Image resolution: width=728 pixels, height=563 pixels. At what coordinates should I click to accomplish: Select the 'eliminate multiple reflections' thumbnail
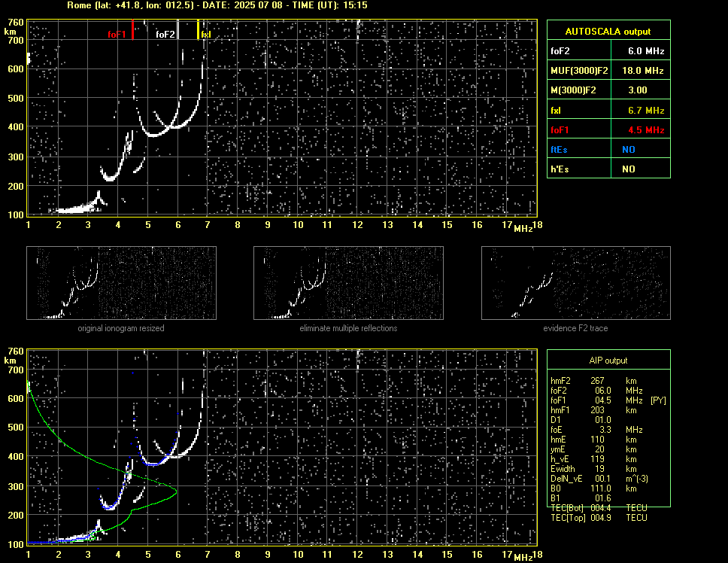click(x=348, y=283)
